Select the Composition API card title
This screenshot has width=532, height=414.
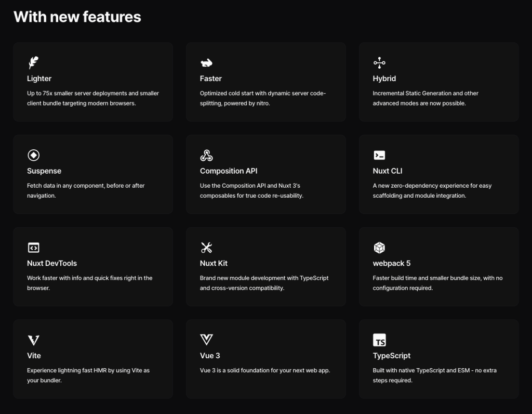click(x=229, y=171)
